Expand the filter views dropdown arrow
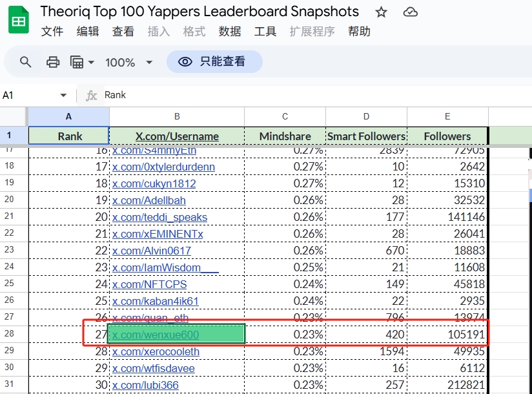532x394 pixels. coord(91,63)
